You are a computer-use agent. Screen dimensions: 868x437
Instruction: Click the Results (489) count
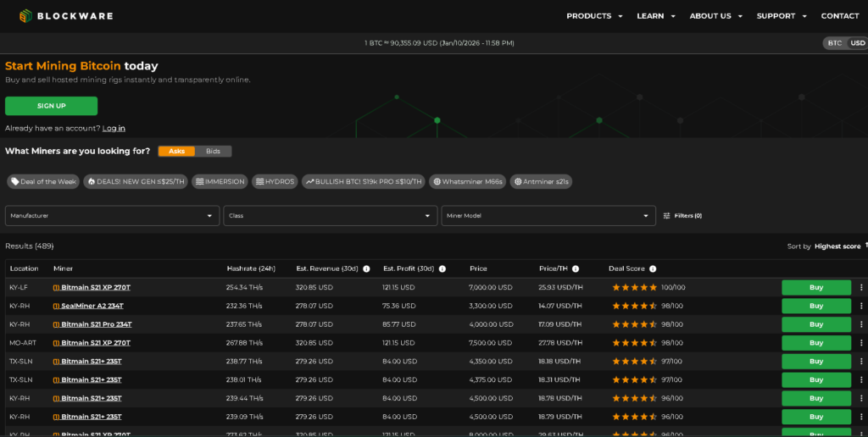[x=30, y=246]
